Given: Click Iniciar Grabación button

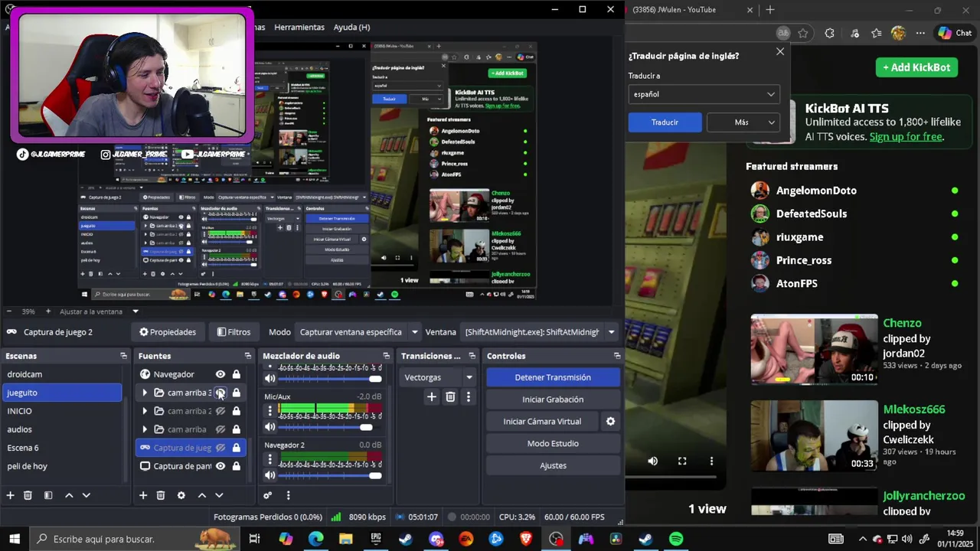Looking at the screenshot, I should tap(553, 399).
